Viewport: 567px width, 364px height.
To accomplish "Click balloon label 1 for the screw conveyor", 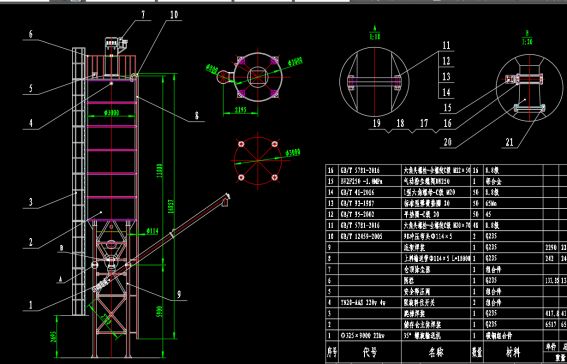I will pos(31,305).
